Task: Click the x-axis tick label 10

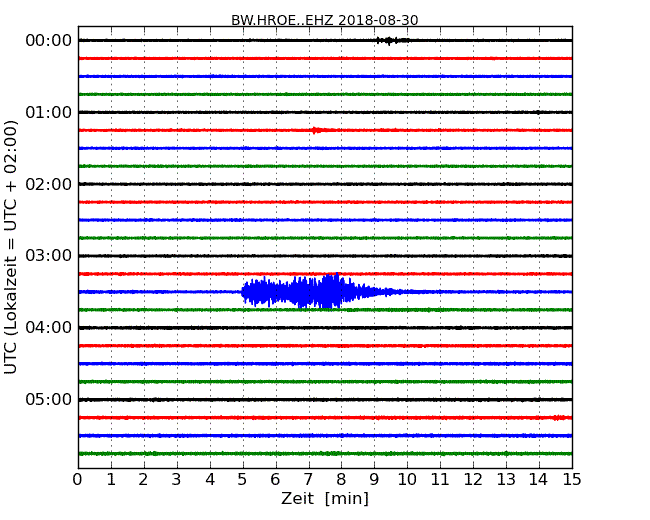Action: pos(407,479)
